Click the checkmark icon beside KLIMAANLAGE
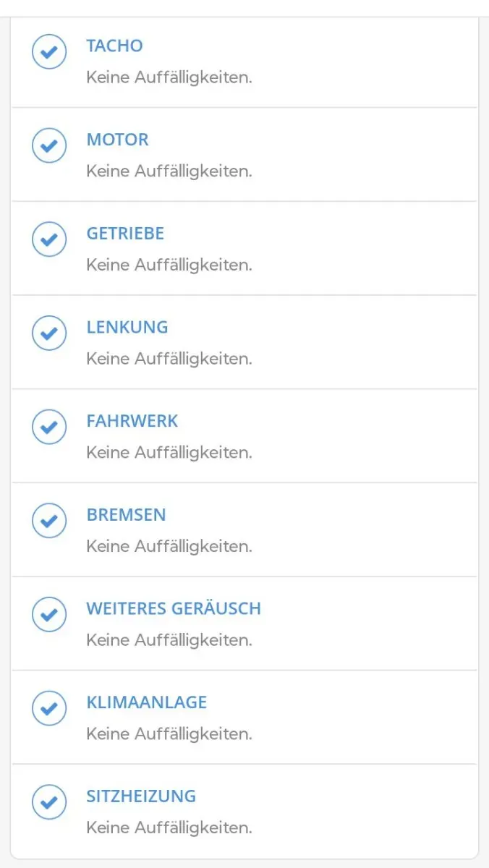Image resolution: width=489 pixels, height=868 pixels. 49,709
